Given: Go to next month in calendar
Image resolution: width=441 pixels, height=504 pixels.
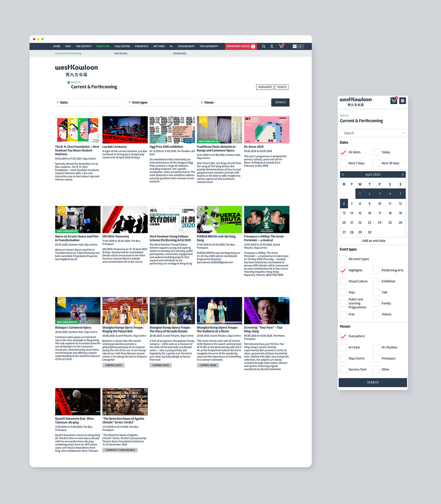Looking at the screenshot, I should point(403,174).
